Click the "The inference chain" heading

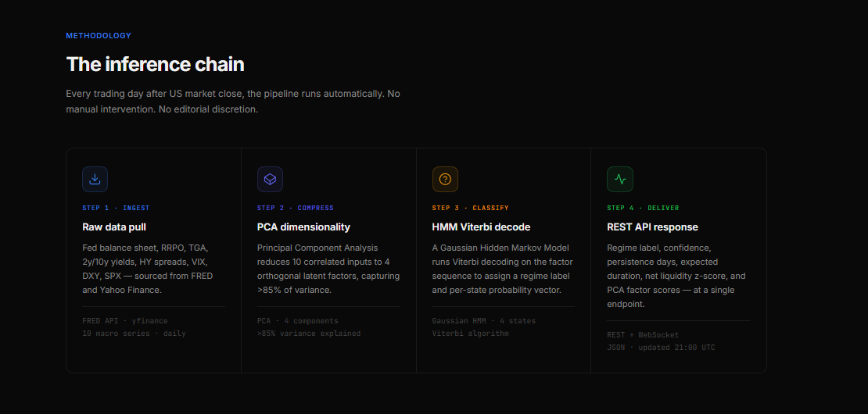coord(155,64)
